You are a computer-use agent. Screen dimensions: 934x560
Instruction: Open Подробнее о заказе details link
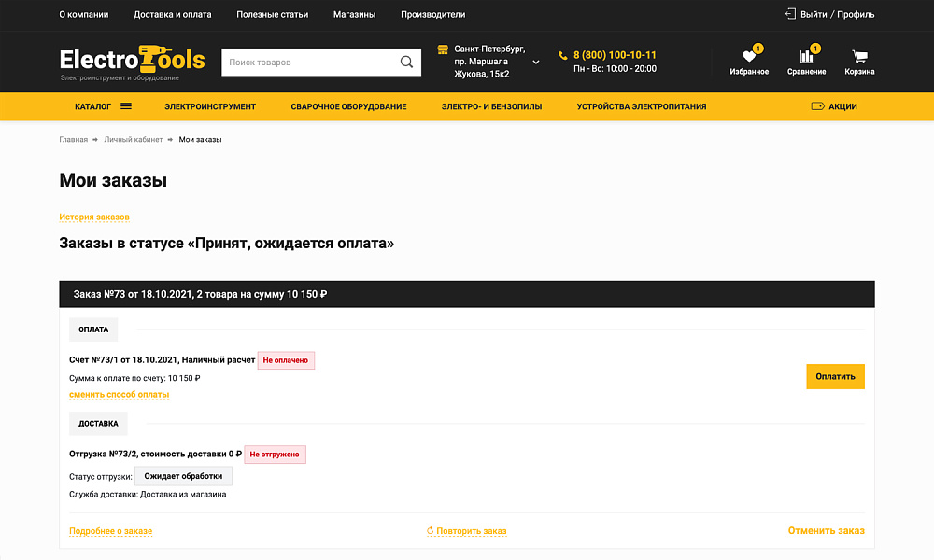pyautogui.click(x=109, y=531)
